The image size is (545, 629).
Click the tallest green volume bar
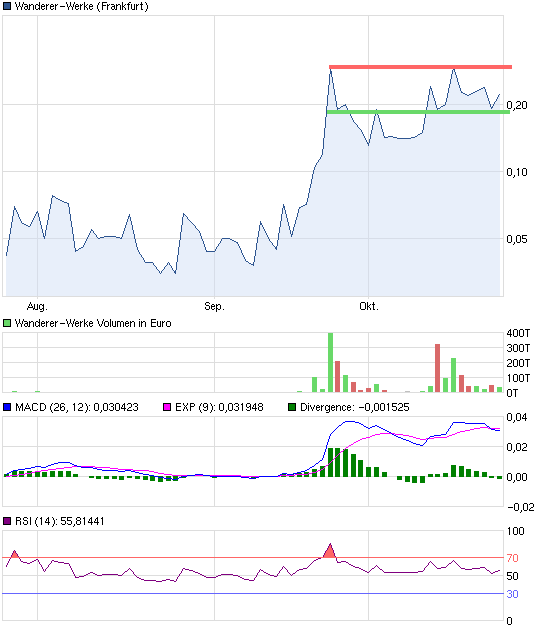coord(330,363)
